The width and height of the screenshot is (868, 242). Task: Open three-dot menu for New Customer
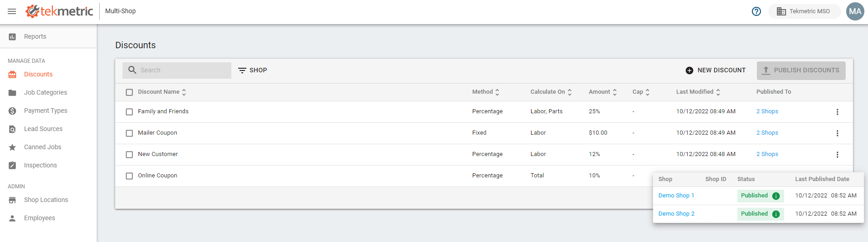coord(837,155)
